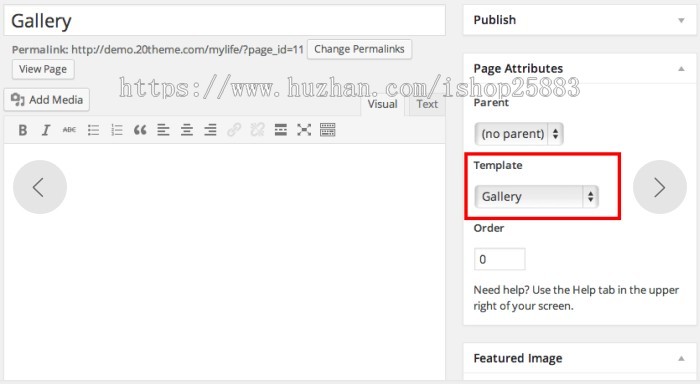Open the Parent page dropdown

point(519,134)
